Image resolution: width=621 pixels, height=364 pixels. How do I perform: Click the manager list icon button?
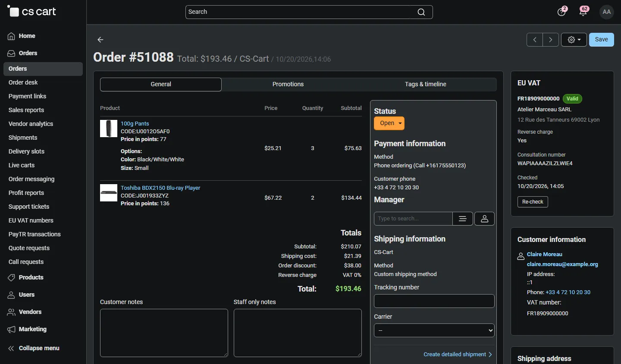tap(463, 219)
